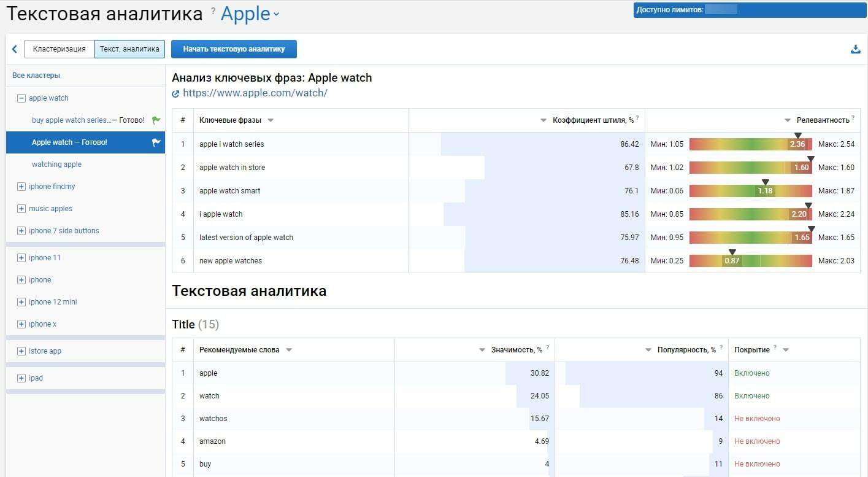Click the Включено status for apple
Image resolution: width=868 pixels, height=477 pixels.
coord(752,373)
